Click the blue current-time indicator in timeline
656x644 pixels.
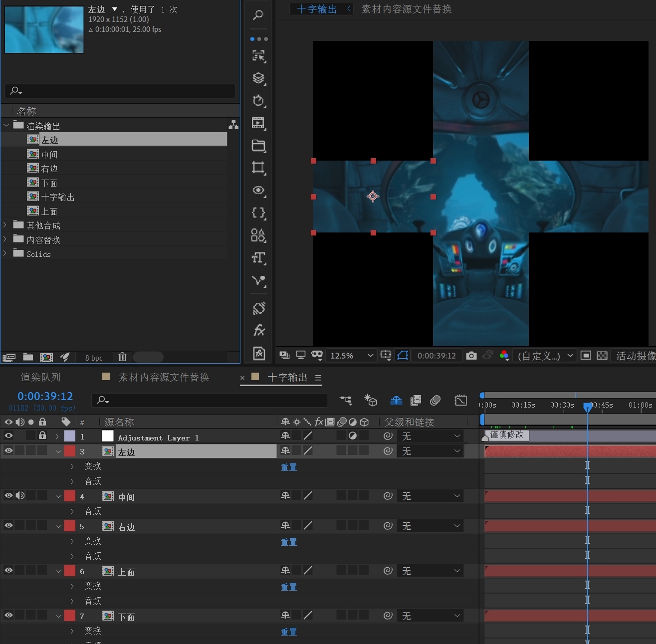[x=588, y=407]
